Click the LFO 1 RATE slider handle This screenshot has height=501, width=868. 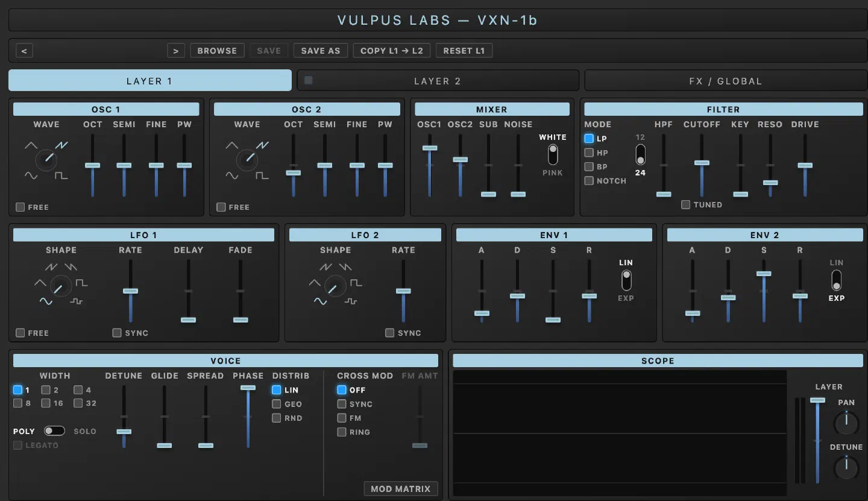(130, 291)
